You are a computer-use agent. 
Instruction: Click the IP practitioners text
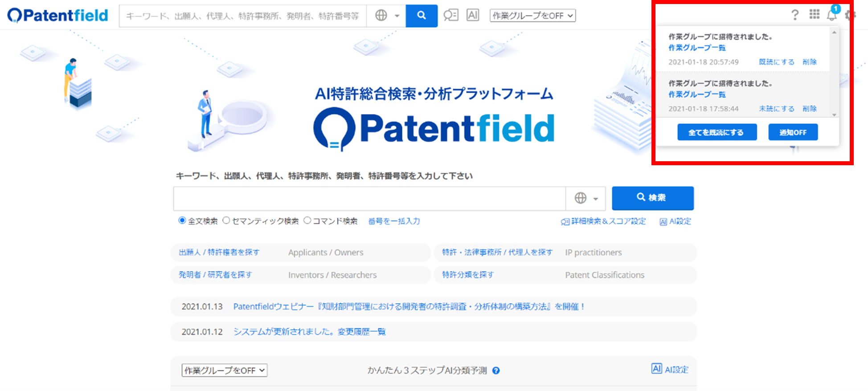pyautogui.click(x=594, y=253)
